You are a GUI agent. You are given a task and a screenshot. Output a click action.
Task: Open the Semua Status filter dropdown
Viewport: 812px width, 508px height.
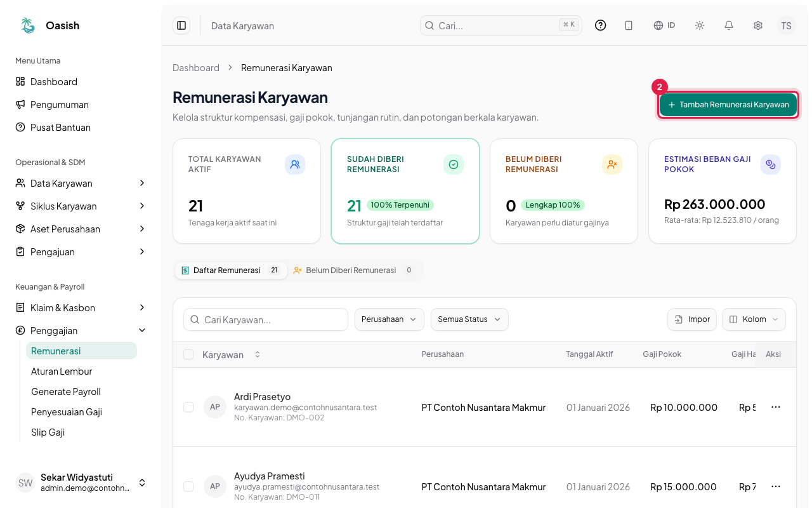(469, 319)
